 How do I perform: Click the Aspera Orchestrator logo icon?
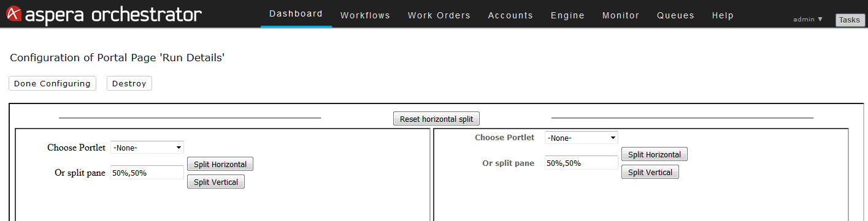click(14, 13)
